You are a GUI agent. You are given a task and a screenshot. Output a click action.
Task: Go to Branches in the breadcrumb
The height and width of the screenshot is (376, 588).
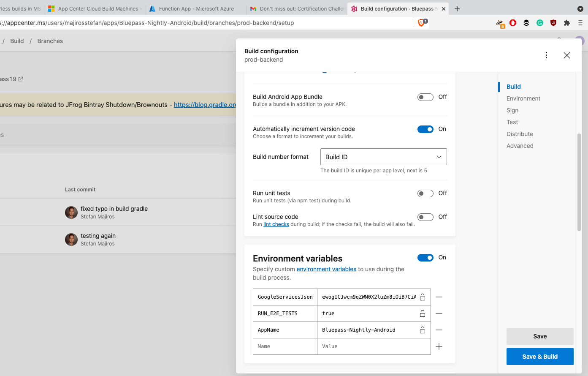tap(50, 41)
